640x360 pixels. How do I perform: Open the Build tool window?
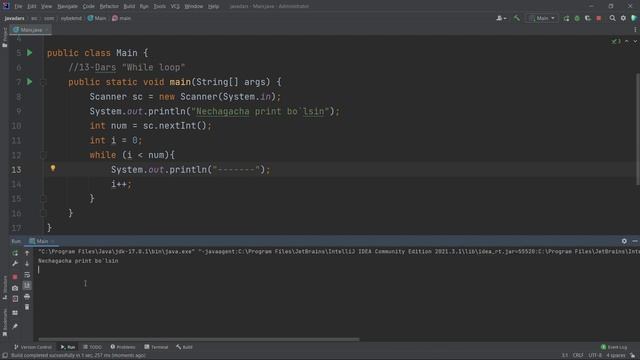(x=184, y=347)
